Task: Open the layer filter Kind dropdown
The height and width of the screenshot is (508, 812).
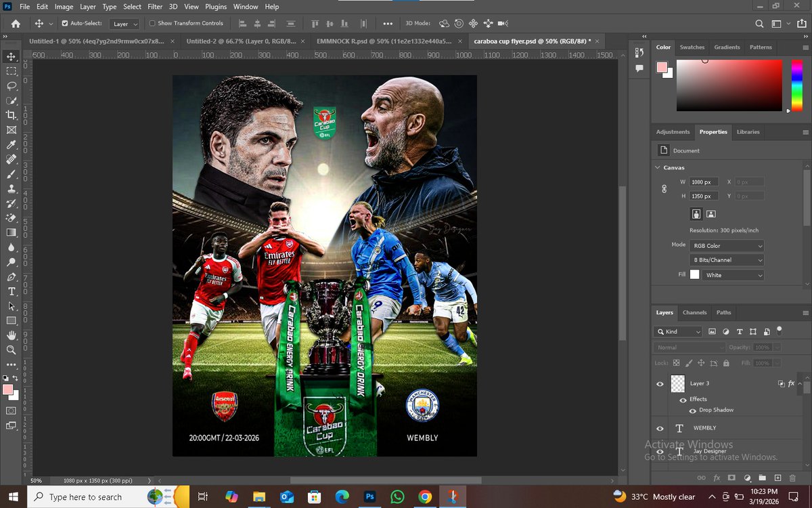Action: [679, 332]
